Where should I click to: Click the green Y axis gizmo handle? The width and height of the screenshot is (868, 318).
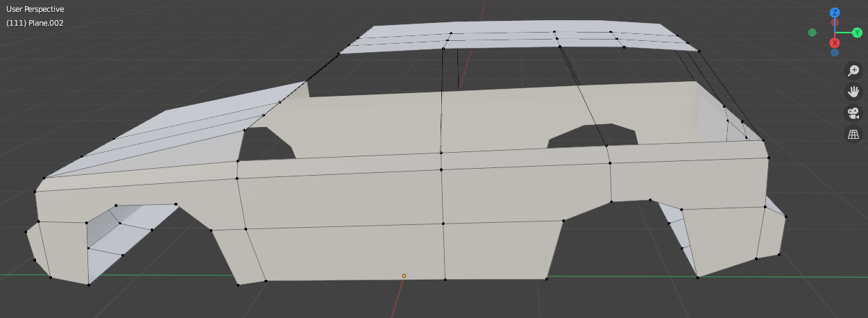point(857,32)
